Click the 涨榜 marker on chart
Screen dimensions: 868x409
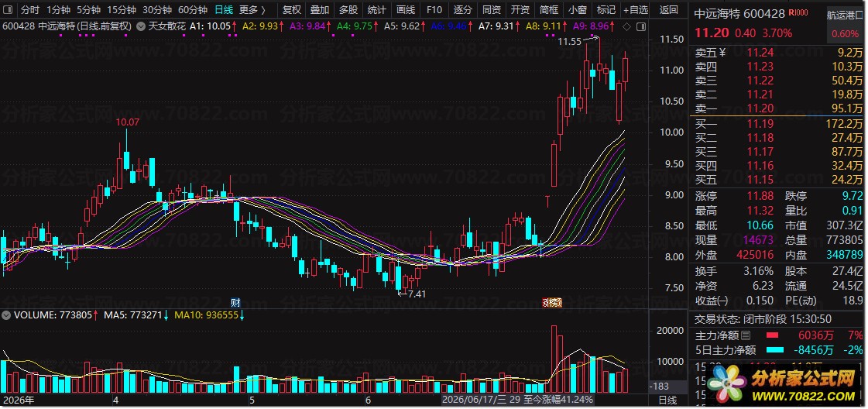[552, 302]
